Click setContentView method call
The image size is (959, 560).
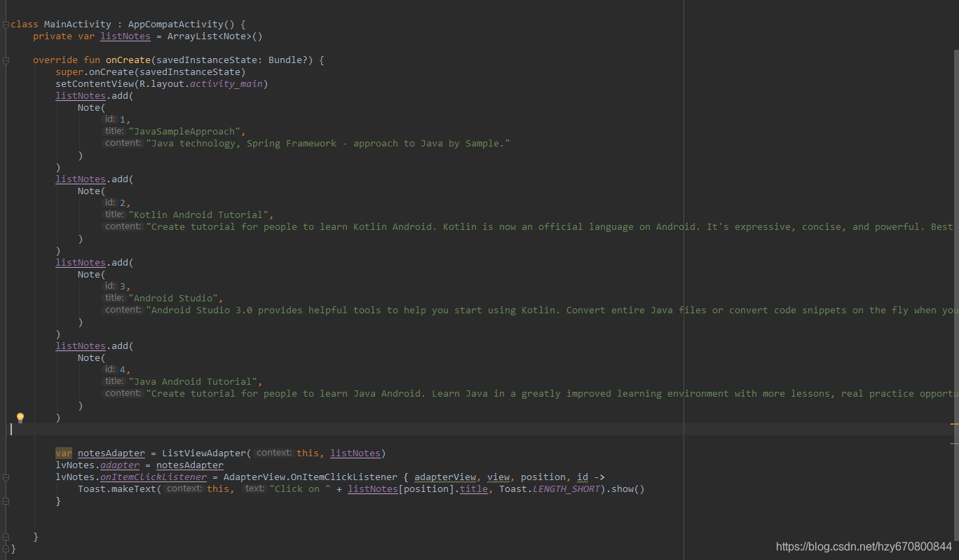pos(95,84)
